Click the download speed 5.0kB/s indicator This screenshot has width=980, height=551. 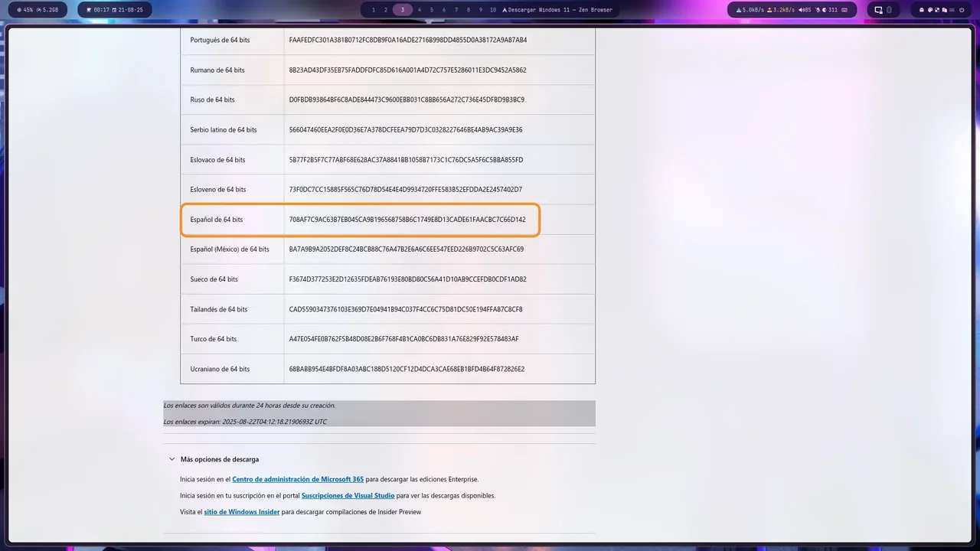[x=750, y=10]
